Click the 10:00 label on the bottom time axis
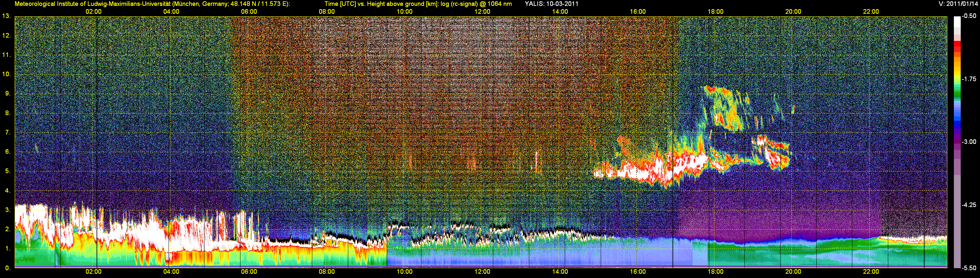 click(x=404, y=272)
